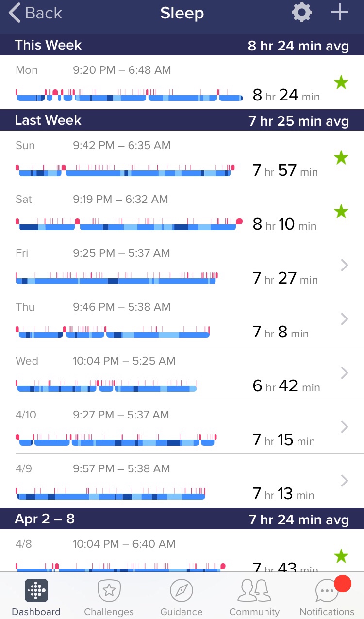Screen dimensions: 364x619
Task: Tap the green star on Sunday's sleep
Action: [x=341, y=157]
